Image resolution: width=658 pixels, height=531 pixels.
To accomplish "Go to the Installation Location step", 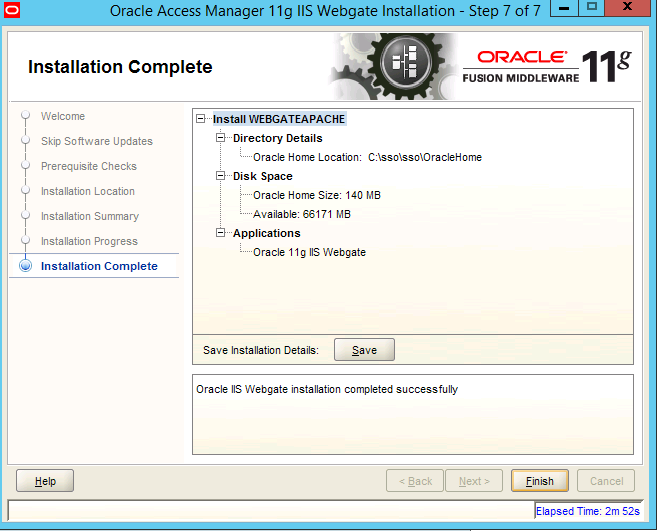I will point(88,191).
